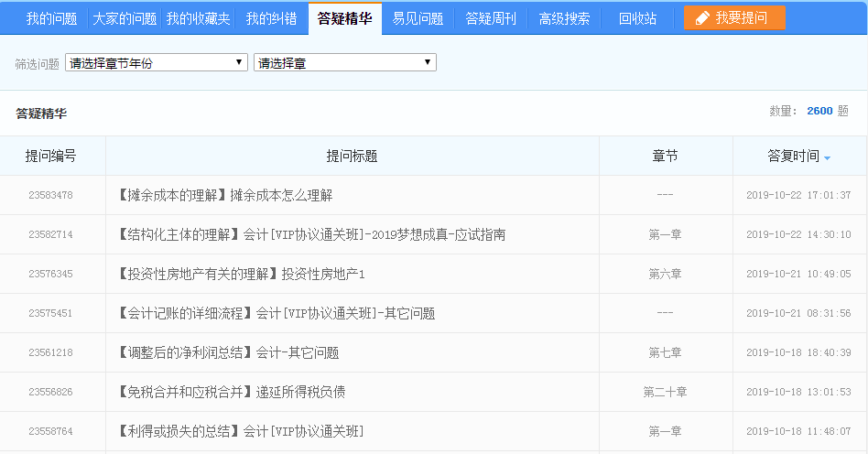Click question number 23583478

click(x=51, y=196)
